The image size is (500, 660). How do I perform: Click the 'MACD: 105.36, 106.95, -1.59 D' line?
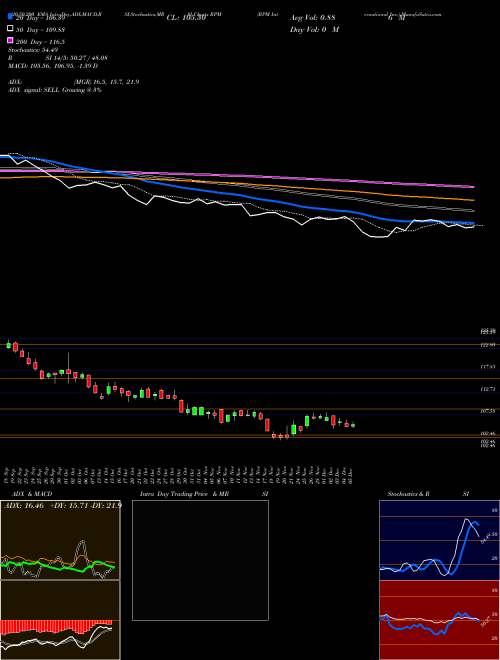click(x=53, y=66)
